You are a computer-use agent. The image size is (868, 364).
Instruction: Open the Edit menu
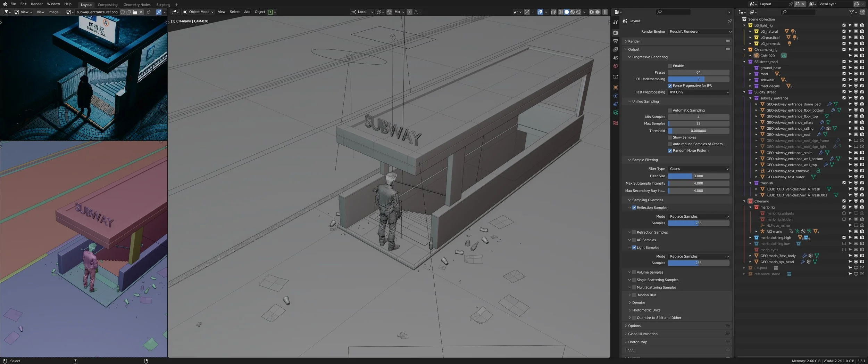pos(23,4)
